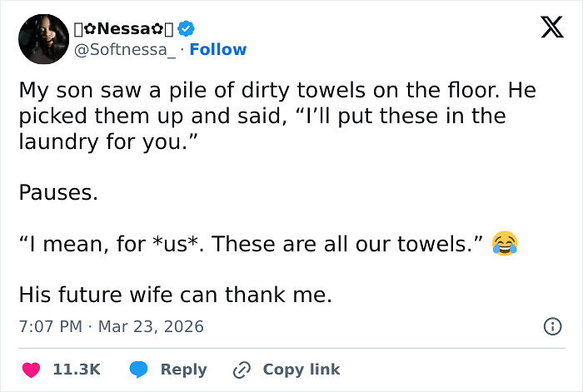583x392 pixels.
Task: Open Nessa's profile picture
Action: (x=42, y=38)
